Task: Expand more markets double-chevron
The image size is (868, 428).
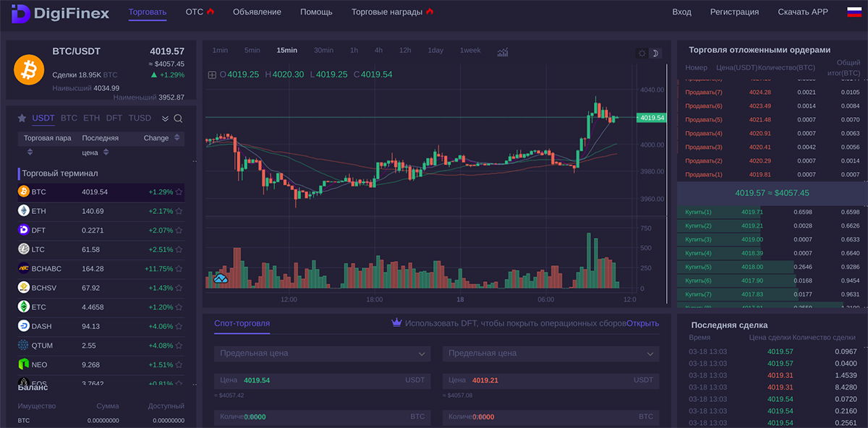Action: [x=165, y=119]
